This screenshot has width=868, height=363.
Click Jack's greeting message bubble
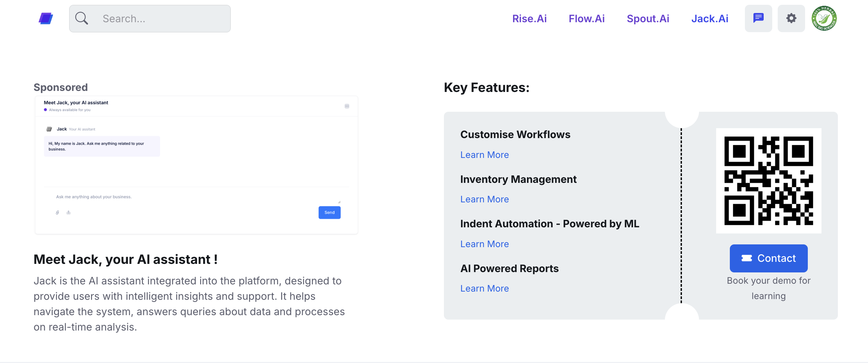102,146
